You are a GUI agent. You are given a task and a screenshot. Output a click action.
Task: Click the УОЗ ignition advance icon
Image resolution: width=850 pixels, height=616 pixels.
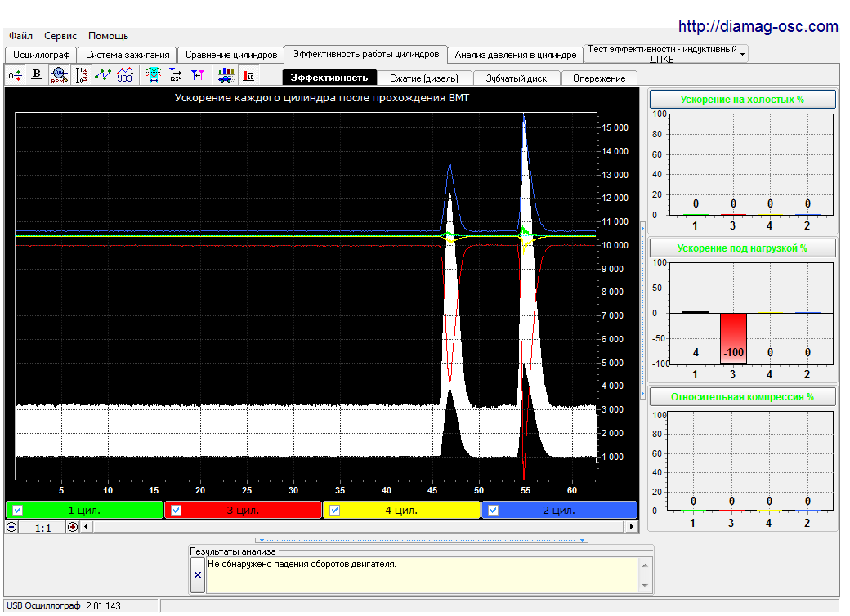point(125,75)
